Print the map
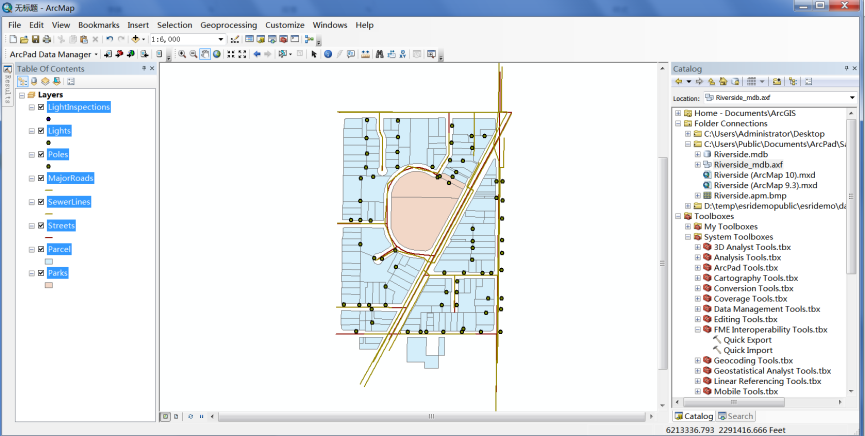Screen dimensions: 865x436 (x=46, y=39)
